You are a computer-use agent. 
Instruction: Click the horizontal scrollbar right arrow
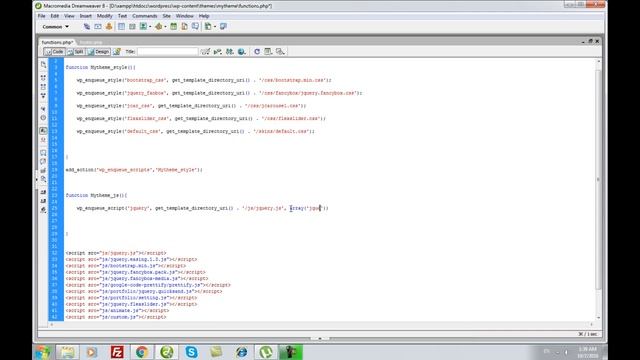591,324
